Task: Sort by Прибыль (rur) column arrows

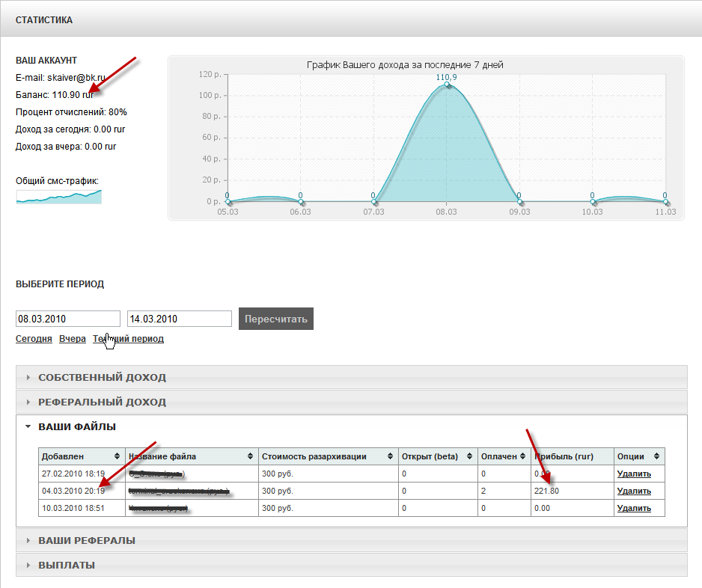Action: point(605,456)
